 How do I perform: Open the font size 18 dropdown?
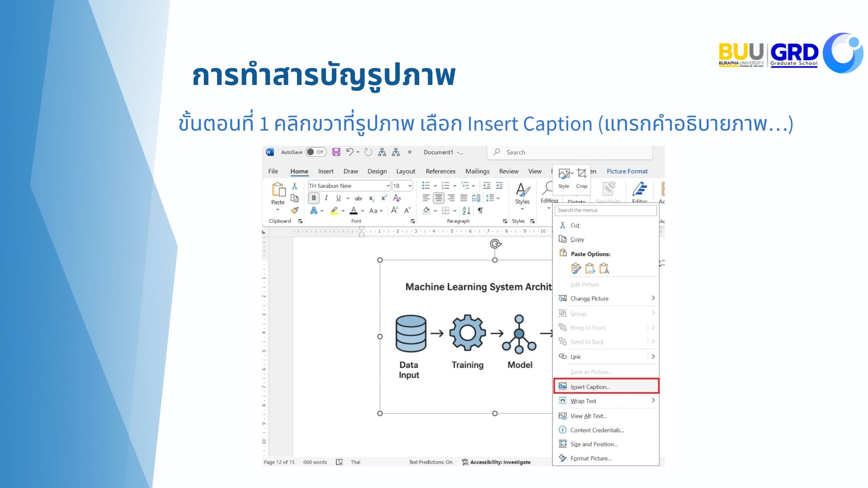click(x=410, y=186)
